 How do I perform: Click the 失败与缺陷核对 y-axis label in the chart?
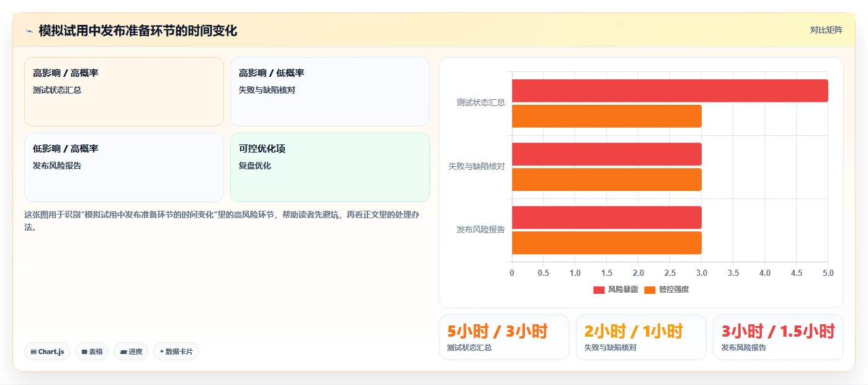tap(477, 166)
